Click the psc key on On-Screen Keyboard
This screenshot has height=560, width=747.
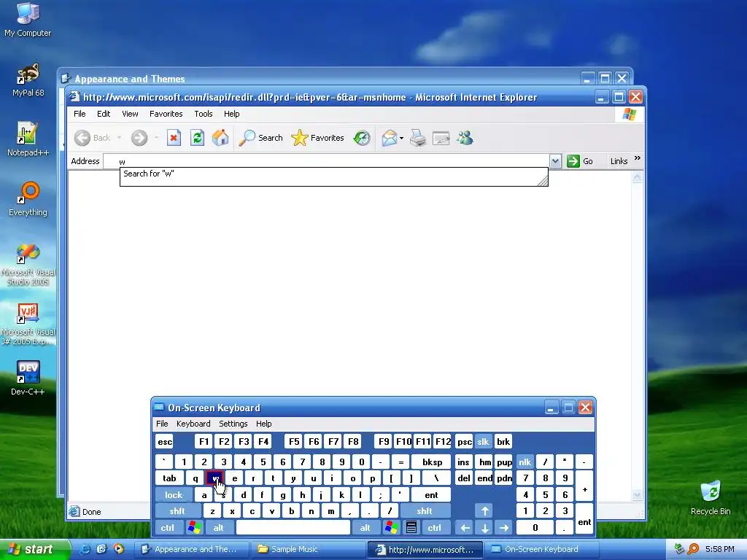464,441
